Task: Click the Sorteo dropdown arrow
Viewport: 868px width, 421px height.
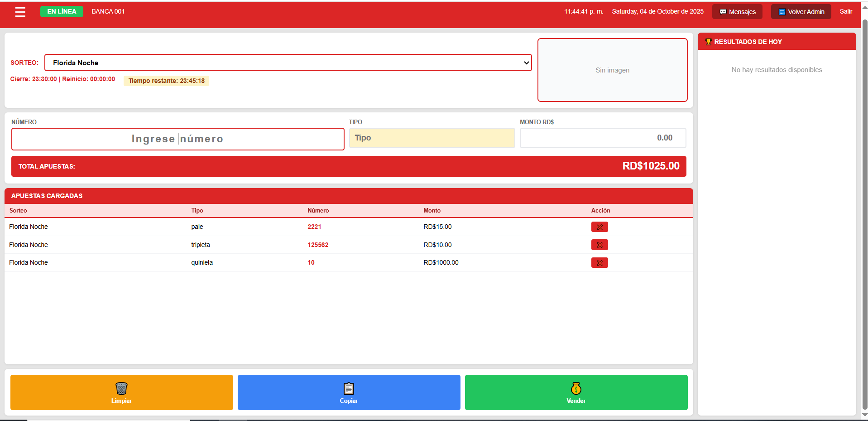Action: click(526, 63)
